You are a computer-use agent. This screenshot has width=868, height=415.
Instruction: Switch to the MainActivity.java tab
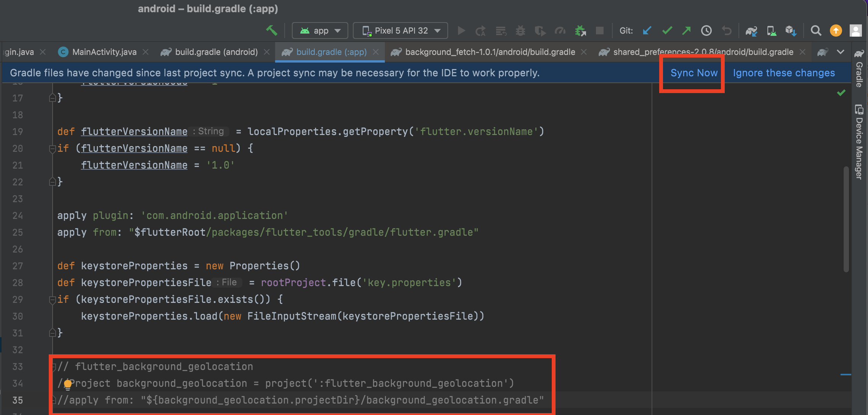(104, 52)
